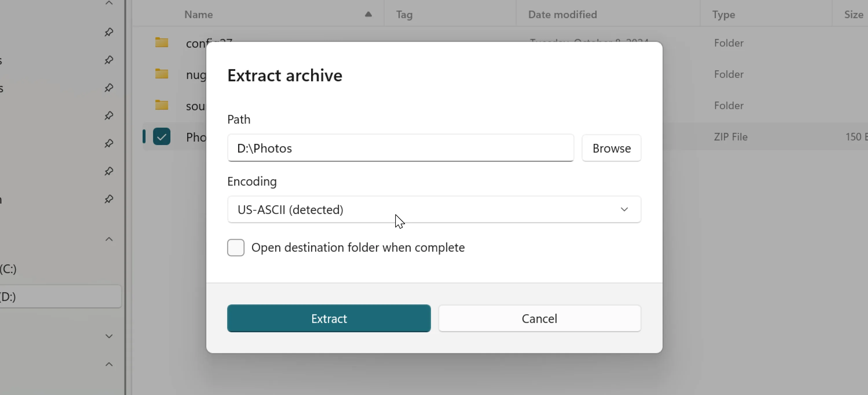Unpin the topmost pinned sidebar item
Screen dimensions: 868x395
pos(108,32)
